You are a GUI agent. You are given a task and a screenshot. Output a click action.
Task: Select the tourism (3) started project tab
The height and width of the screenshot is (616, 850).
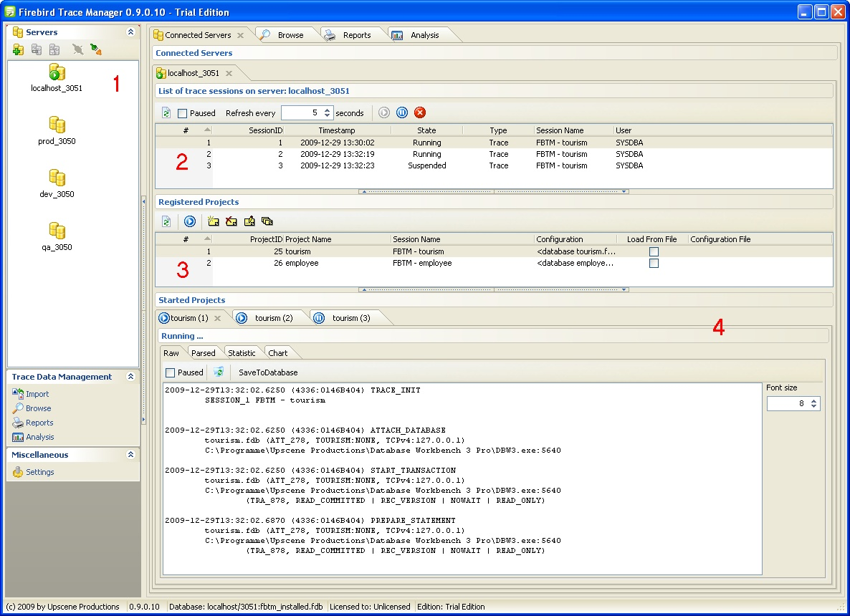click(x=351, y=318)
